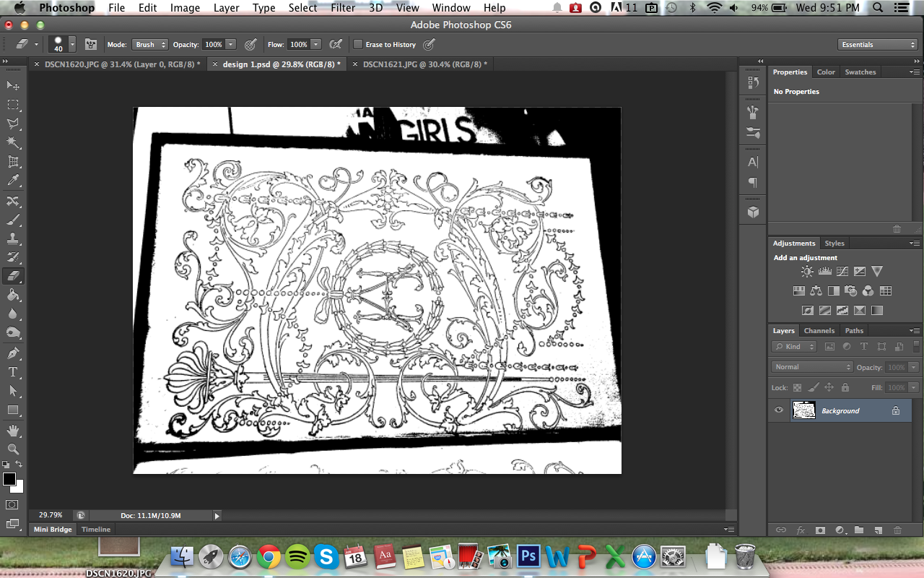Screen dimensions: 924x578
Task: Select the Clone Stamp tool
Action: (13, 238)
